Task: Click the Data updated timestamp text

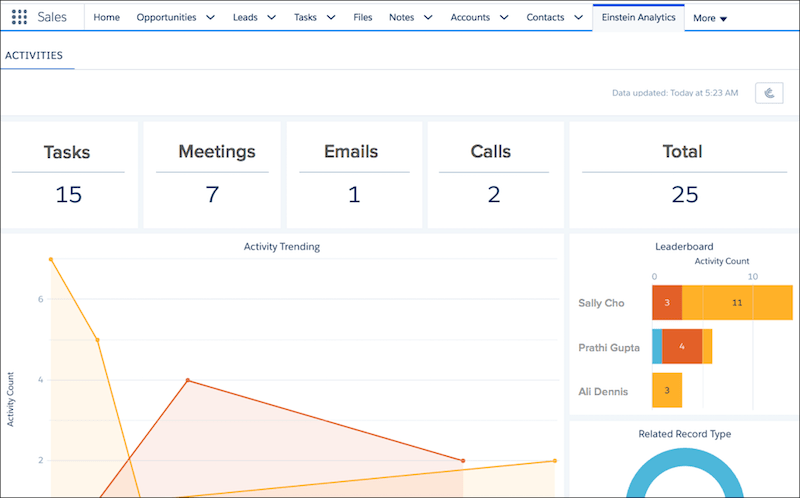Action: click(x=675, y=93)
